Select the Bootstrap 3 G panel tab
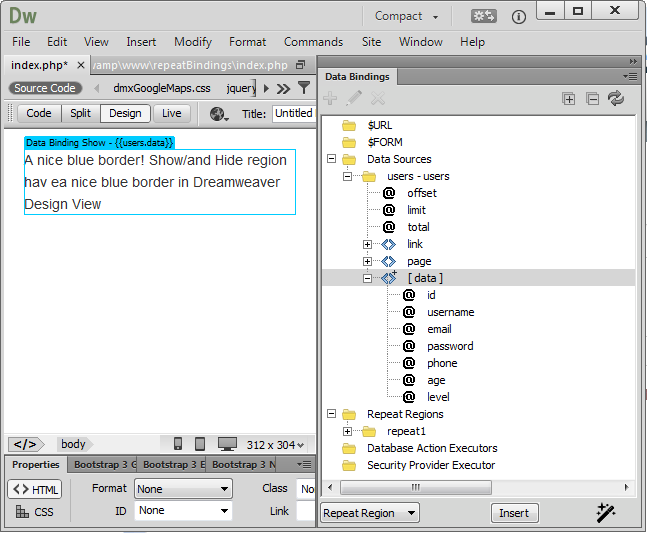 coord(103,465)
